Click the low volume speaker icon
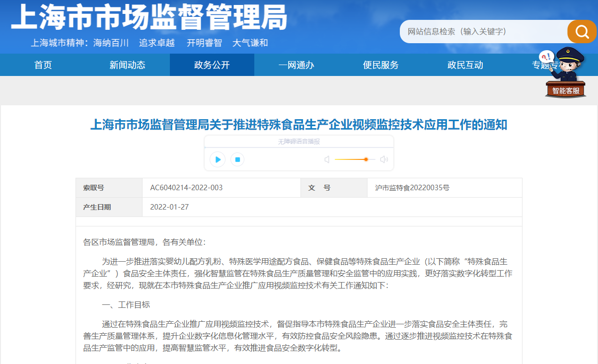Viewport: 598px width, 364px height. coord(327,159)
